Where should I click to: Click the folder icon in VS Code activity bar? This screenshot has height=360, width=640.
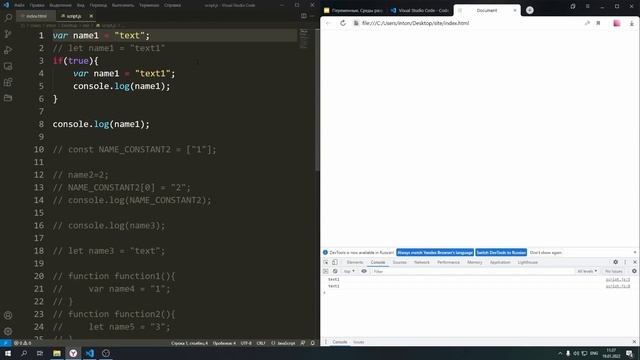click(x=8, y=98)
